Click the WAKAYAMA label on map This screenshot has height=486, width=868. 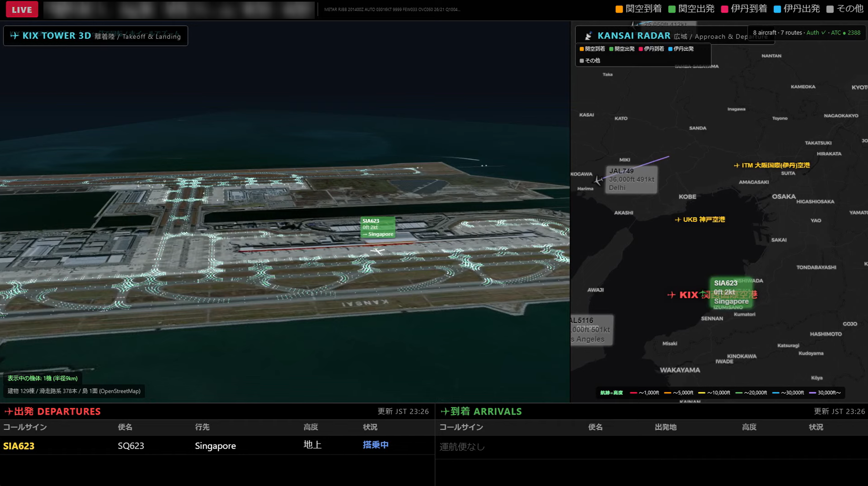point(680,370)
